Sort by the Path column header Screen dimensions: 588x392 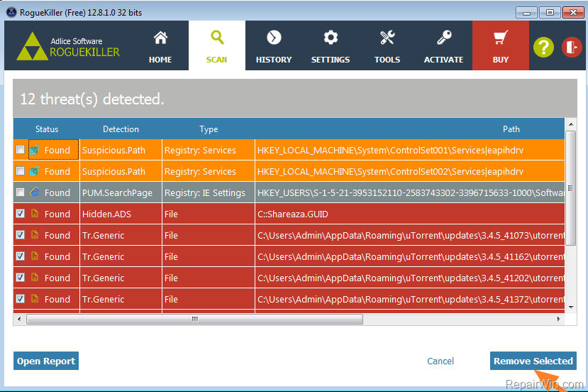[511, 129]
